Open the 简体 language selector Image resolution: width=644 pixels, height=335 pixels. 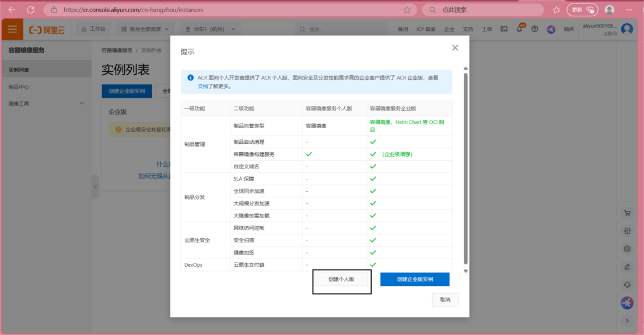(x=569, y=29)
